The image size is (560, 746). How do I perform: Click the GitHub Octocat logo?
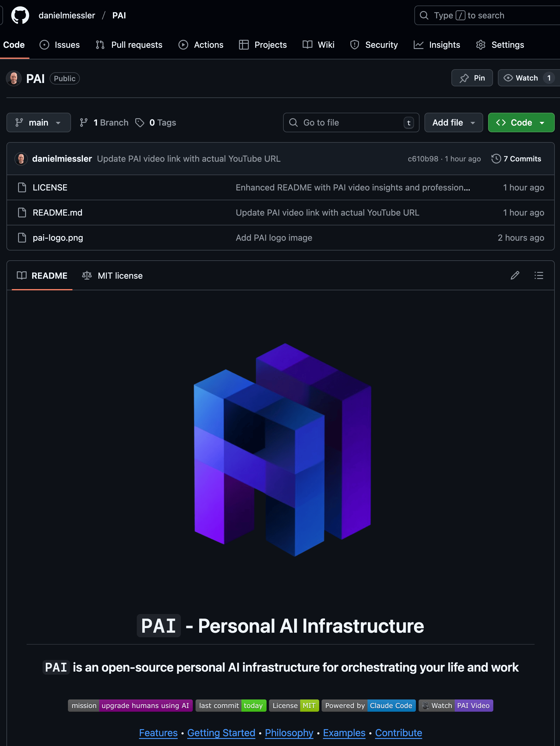(20, 16)
